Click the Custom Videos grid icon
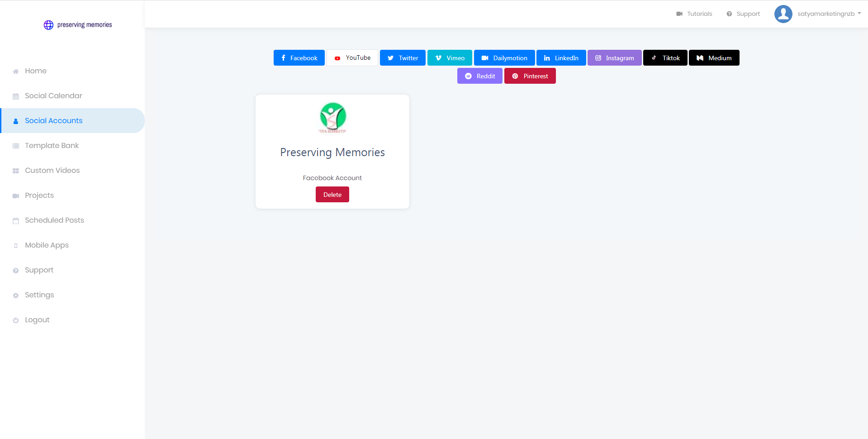This screenshot has width=868, height=439. click(x=16, y=171)
